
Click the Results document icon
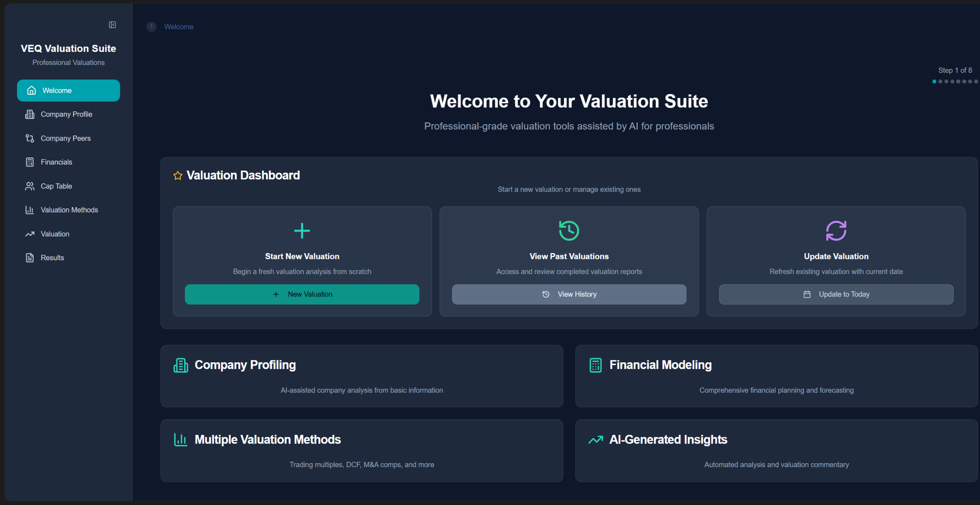30,258
